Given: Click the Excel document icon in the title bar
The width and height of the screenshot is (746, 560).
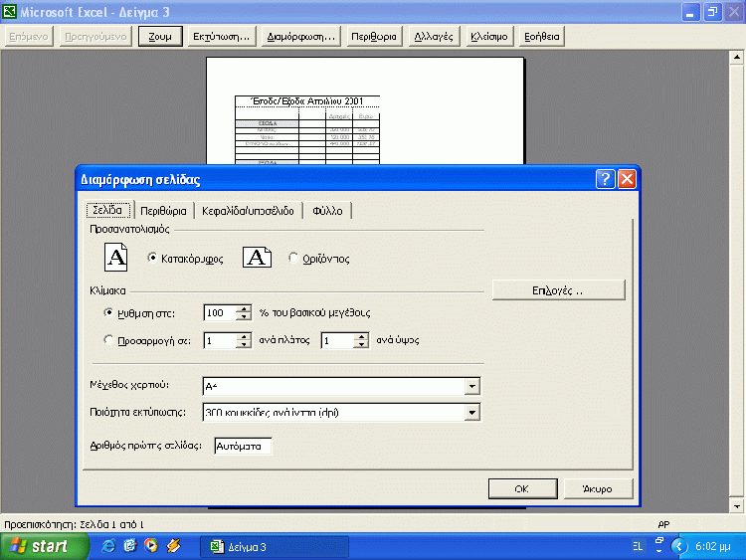Looking at the screenshot, I should [x=9, y=11].
